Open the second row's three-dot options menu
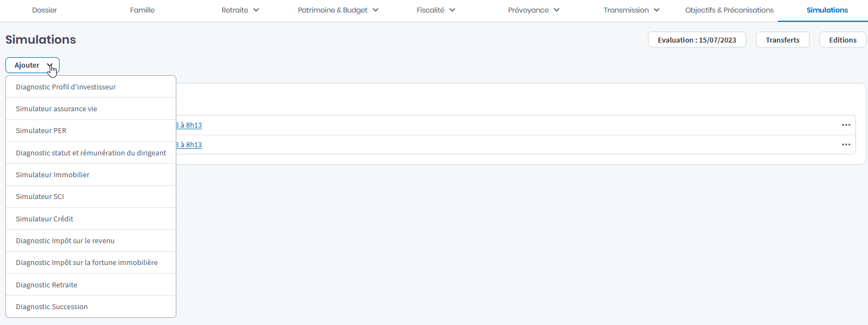Image resolution: width=868 pixels, height=325 pixels. click(x=846, y=145)
